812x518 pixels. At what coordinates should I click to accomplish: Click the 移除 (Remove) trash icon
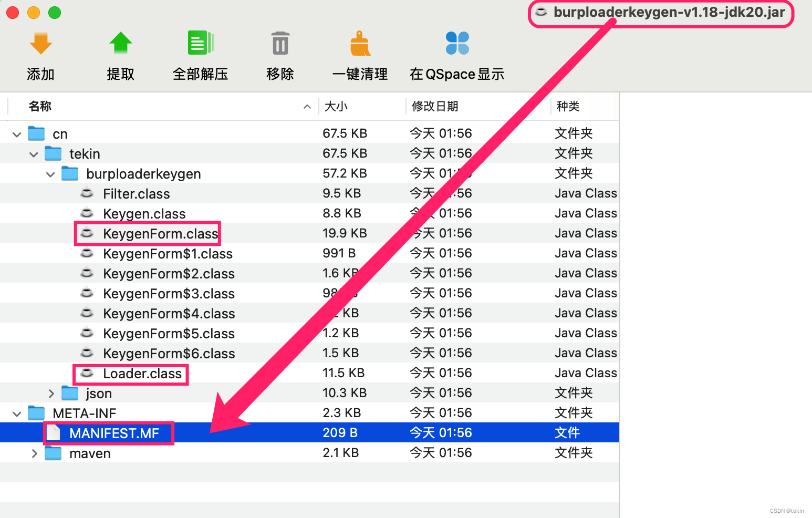(x=280, y=43)
